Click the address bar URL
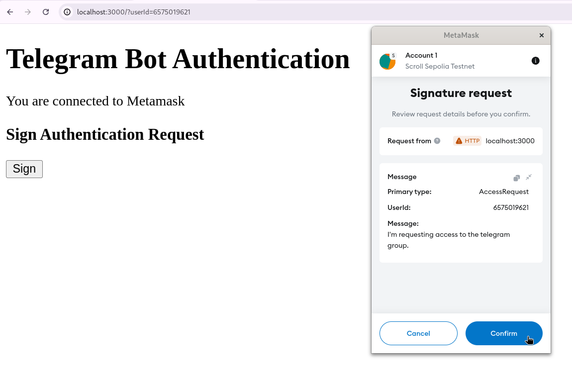The height and width of the screenshot is (392, 572). (133, 12)
